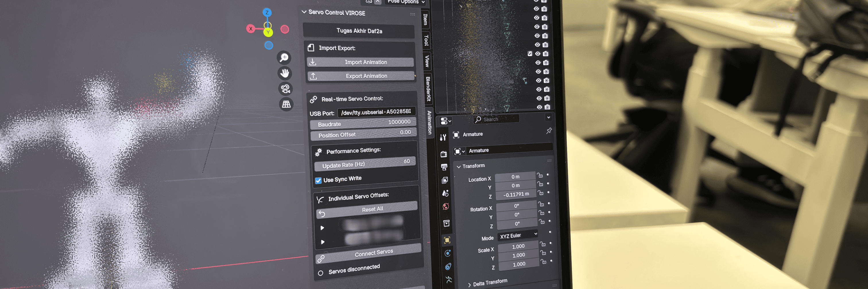Hide the top outliner item's eye icon
This screenshot has width=868, height=289.
tap(536, 9)
